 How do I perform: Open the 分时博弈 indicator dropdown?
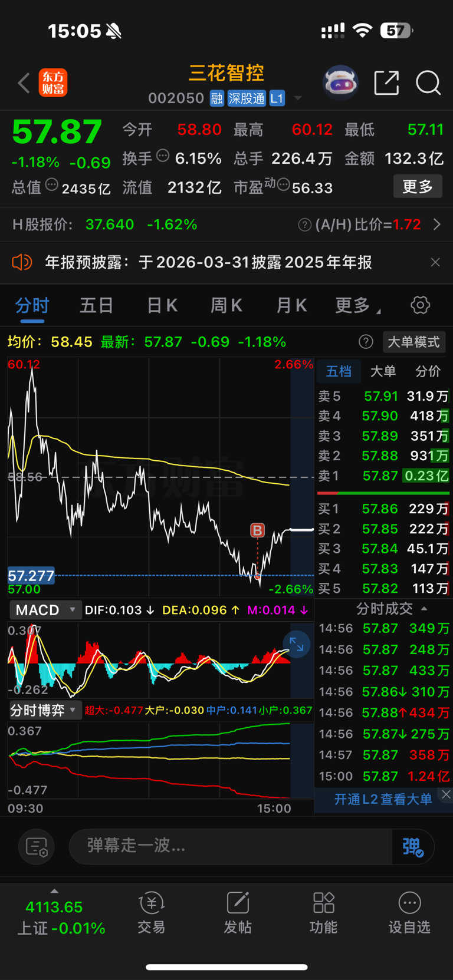tap(44, 710)
